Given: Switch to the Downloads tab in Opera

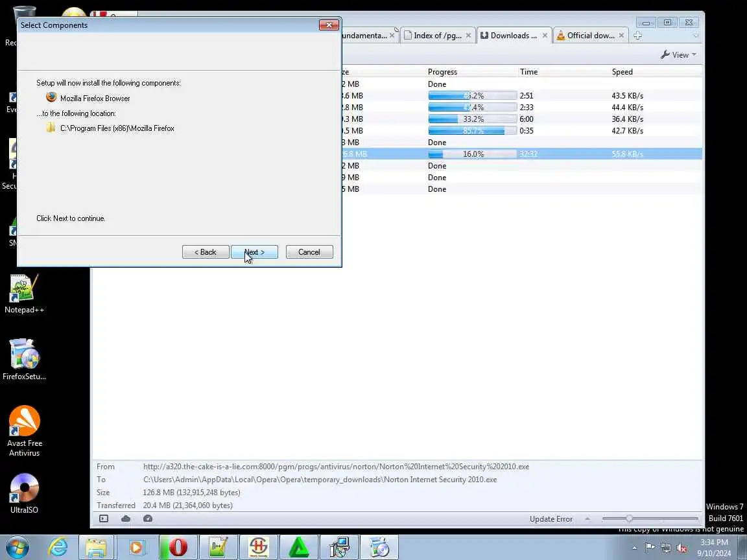Looking at the screenshot, I should pos(513,35).
